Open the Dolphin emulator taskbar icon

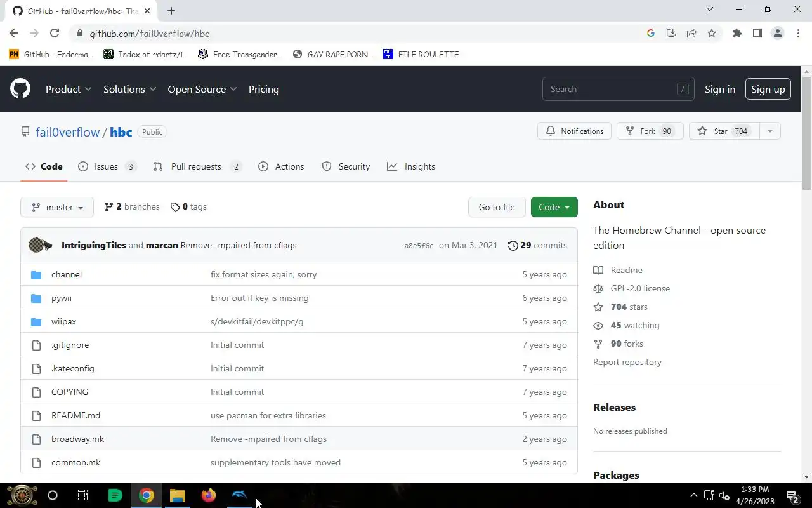240,495
